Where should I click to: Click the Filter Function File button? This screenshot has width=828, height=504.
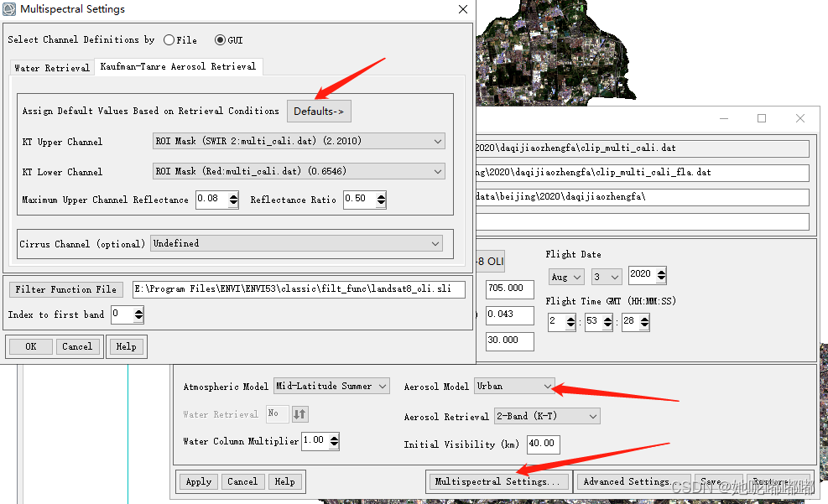66,289
